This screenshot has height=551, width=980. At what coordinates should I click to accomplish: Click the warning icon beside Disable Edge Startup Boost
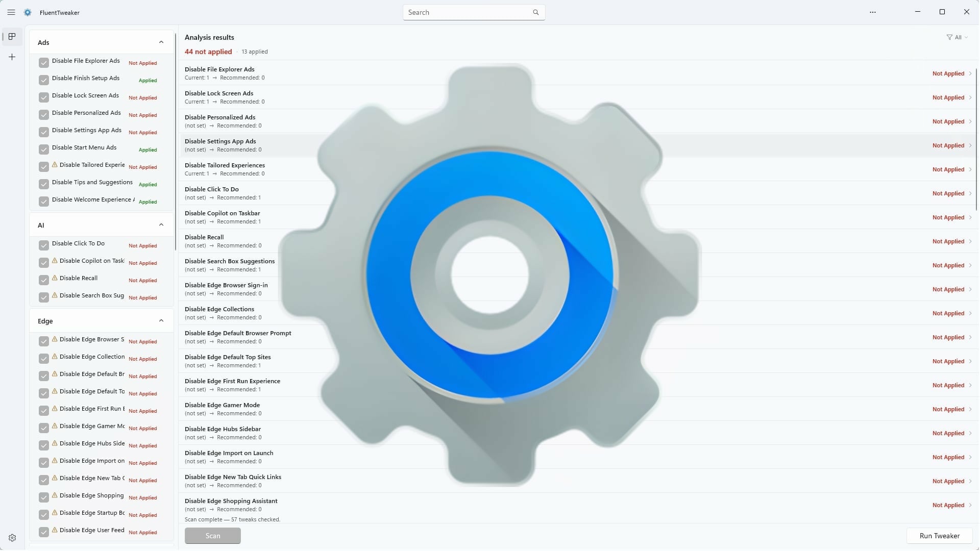click(55, 513)
